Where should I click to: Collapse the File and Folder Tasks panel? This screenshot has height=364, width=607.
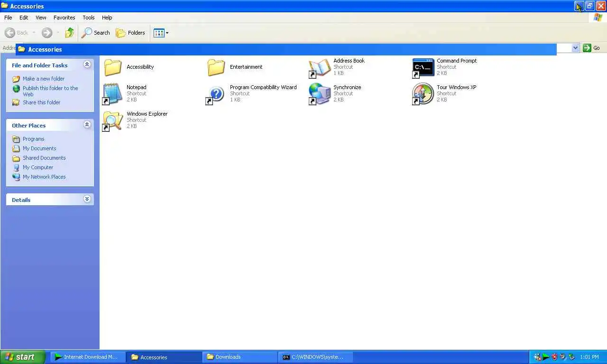(87, 64)
